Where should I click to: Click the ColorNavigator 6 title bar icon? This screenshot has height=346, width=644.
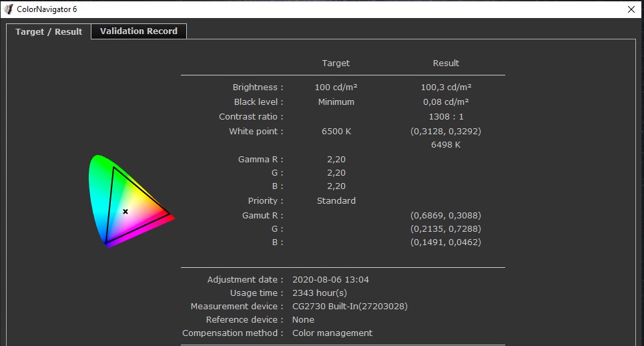tap(9, 9)
